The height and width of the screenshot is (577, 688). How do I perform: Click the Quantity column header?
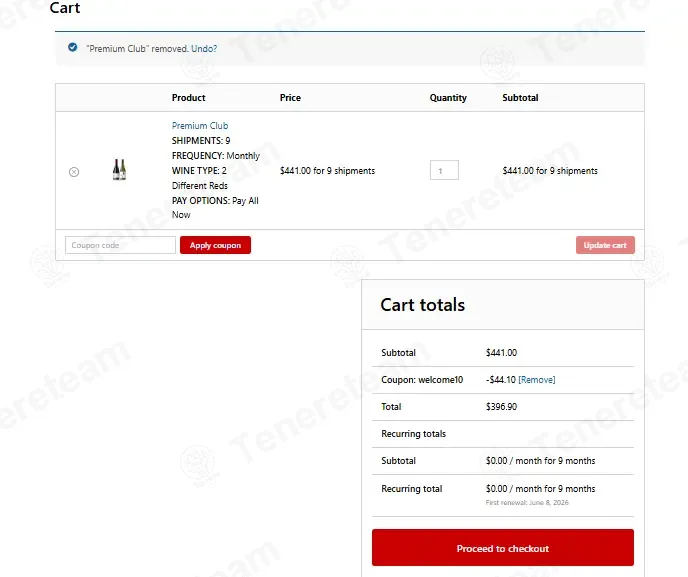click(x=448, y=97)
